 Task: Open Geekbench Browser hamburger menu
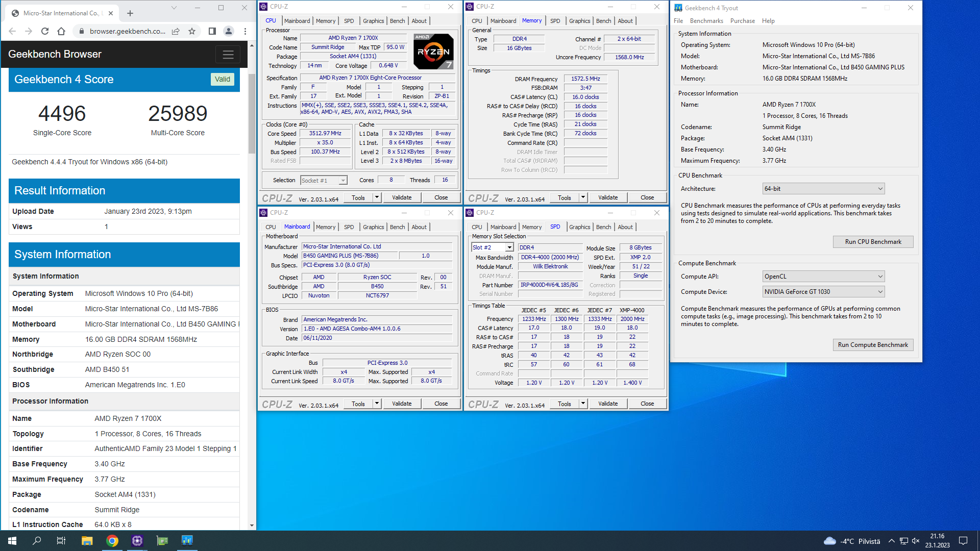point(228,54)
